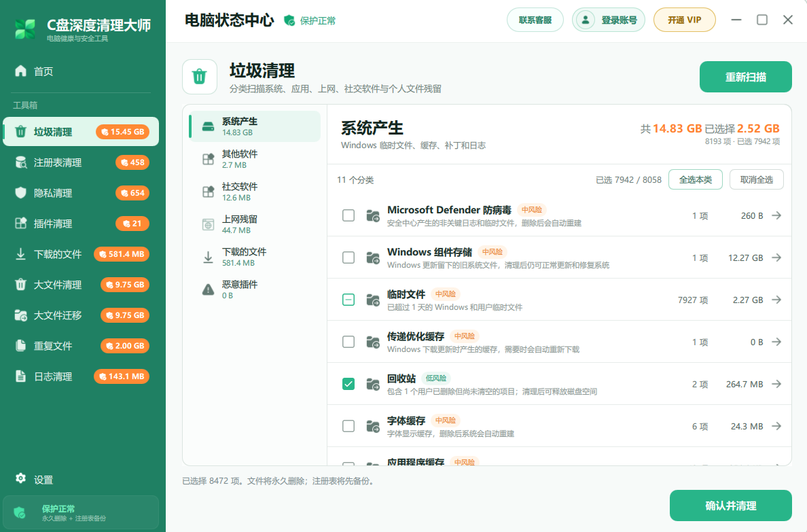Screen dimensions: 807x532
Task: Toggle the partially selected 临时文件 checkbox
Action: click(348, 300)
